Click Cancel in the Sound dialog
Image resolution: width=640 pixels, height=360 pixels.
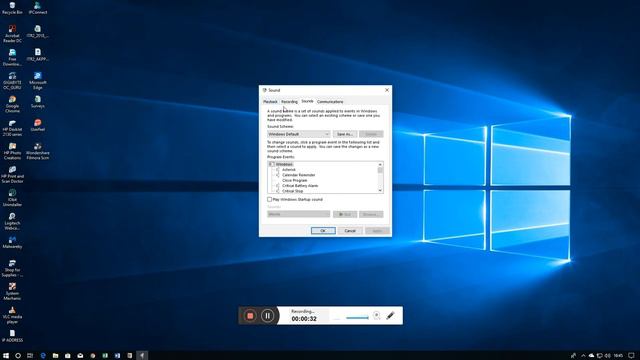click(x=350, y=231)
